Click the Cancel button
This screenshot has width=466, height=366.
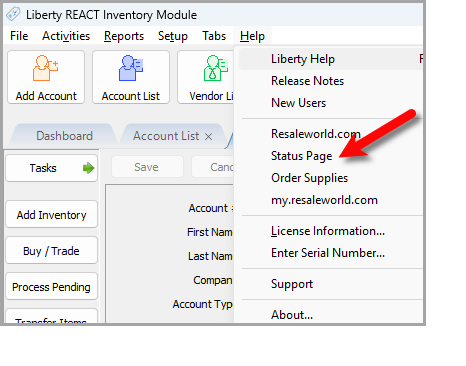point(212,167)
